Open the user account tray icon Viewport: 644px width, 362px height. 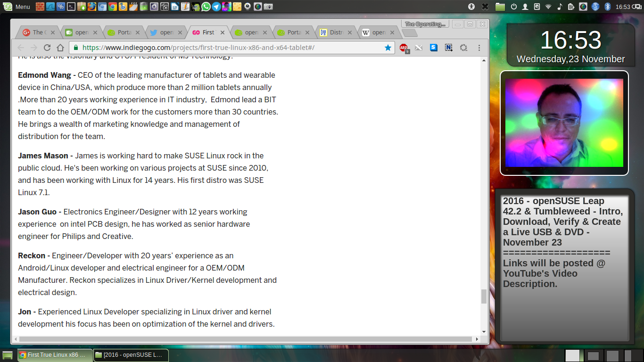tap(525, 7)
